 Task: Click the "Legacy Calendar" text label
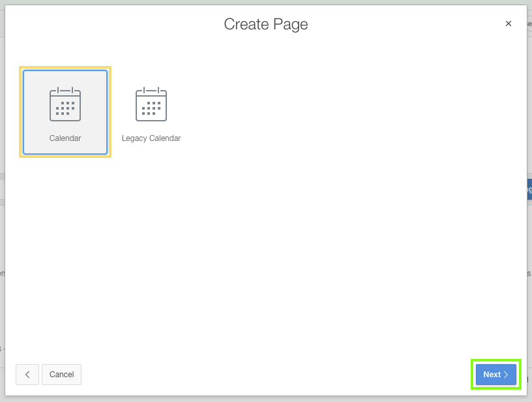(151, 138)
